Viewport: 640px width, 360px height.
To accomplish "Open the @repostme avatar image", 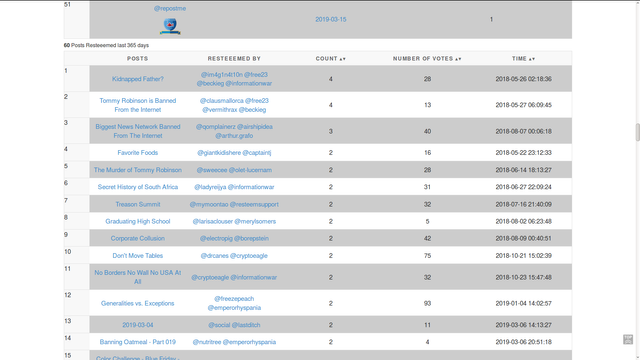I will pos(170,25).
